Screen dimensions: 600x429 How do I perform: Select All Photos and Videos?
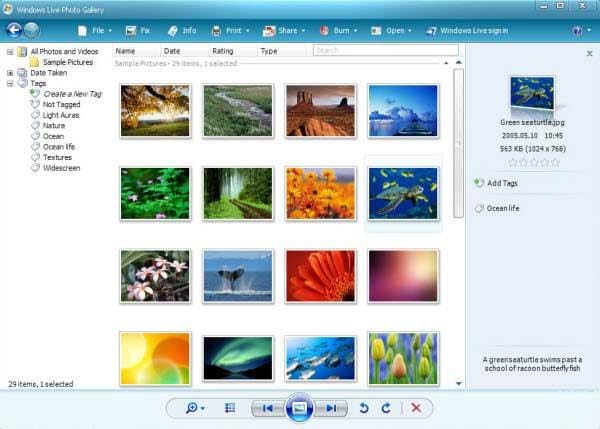(x=59, y=51)
